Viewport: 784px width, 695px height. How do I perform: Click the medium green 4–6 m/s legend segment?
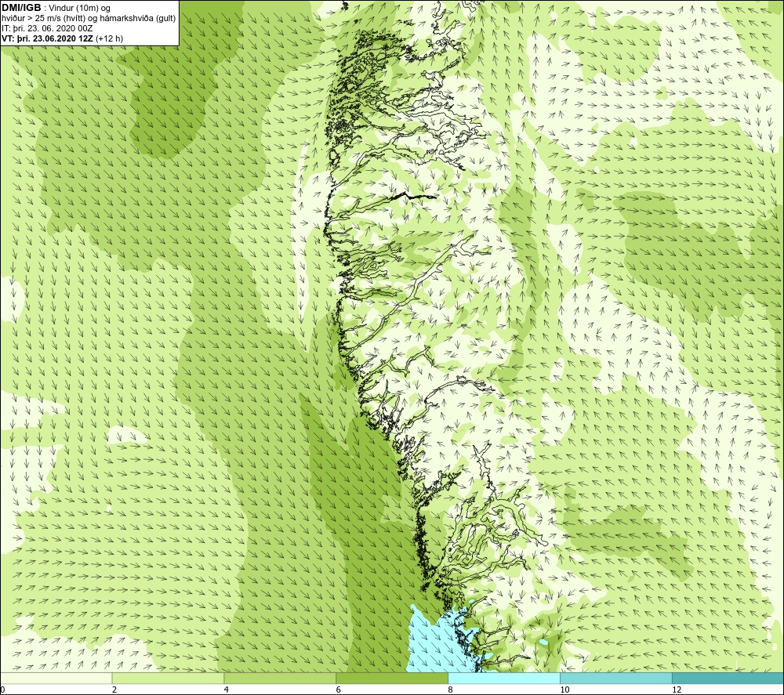tap(280, 678)
